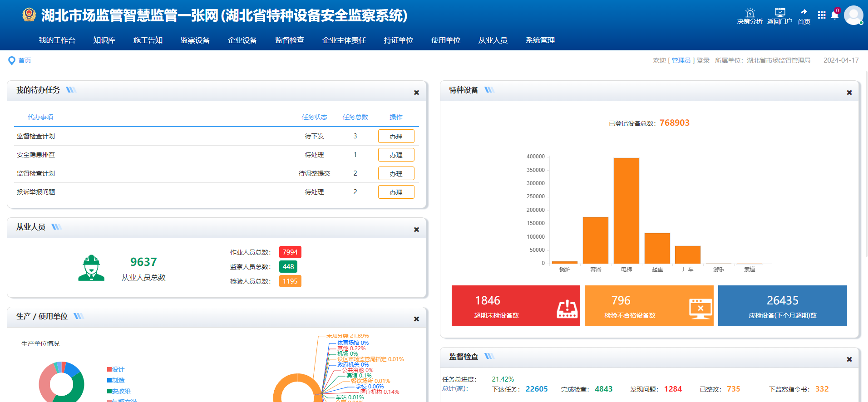Open 施工告知 menu
This screenshot has height=402, width=868.
(148, 40)
